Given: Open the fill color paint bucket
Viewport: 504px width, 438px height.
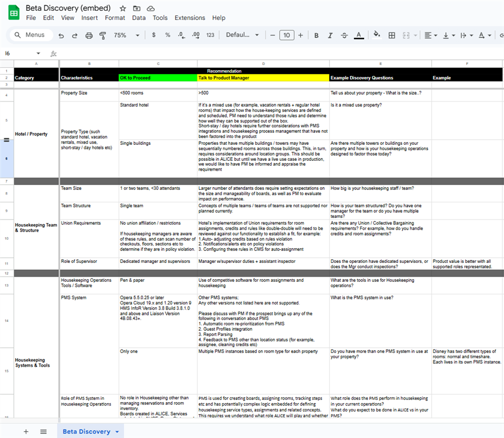Looking at the screenshot, I should 376,35.
